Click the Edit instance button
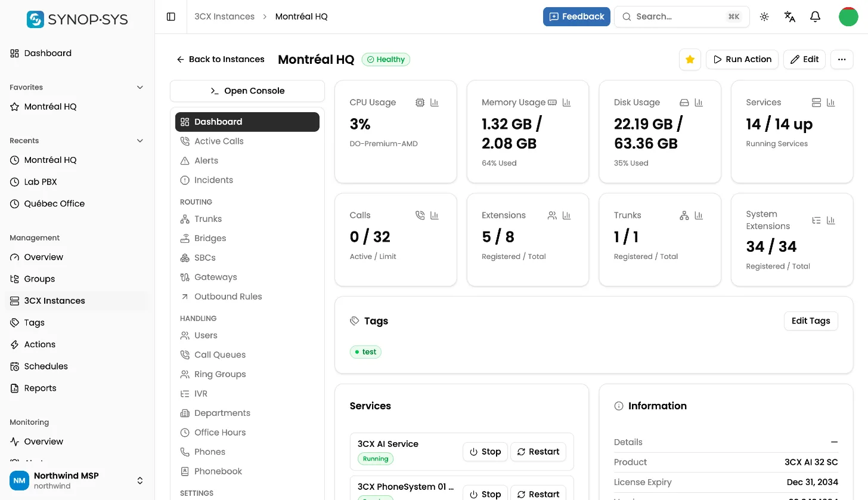The height and width of the screenshot is (500, 868). point(804,60)
